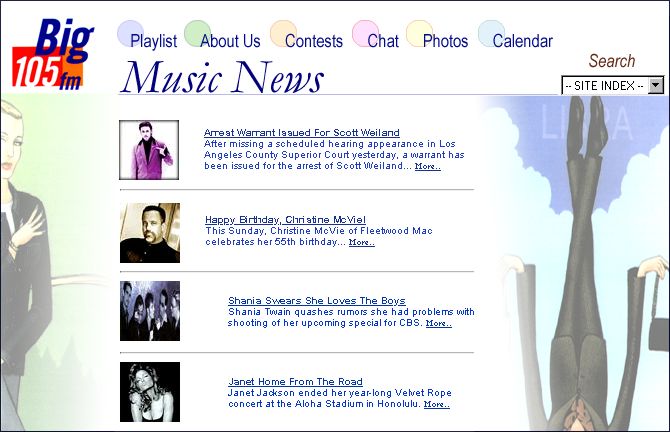The width and height of the screenshot is (670, 432).
Task: Click the group photo thumbnail beside Shania story
Action: (150, 311)
